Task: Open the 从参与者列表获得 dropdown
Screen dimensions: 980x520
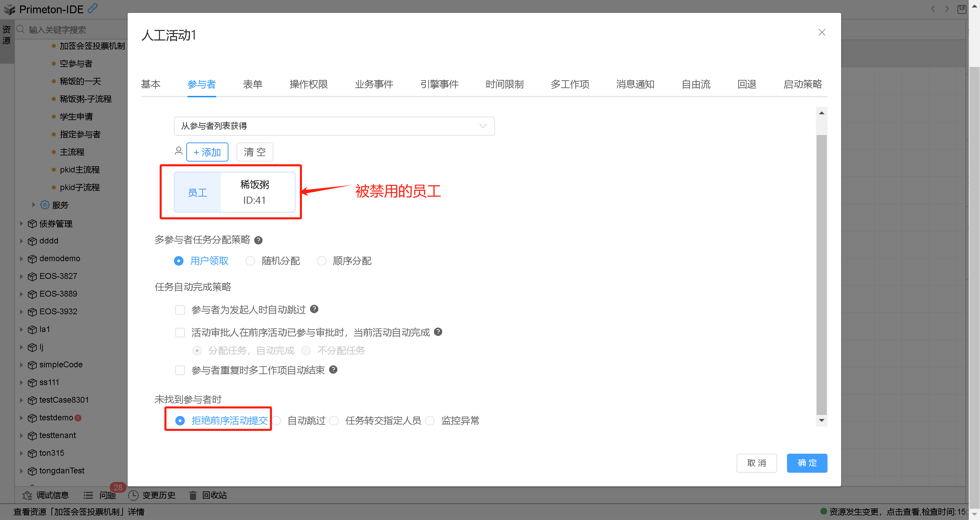Action: coord(334,126)
